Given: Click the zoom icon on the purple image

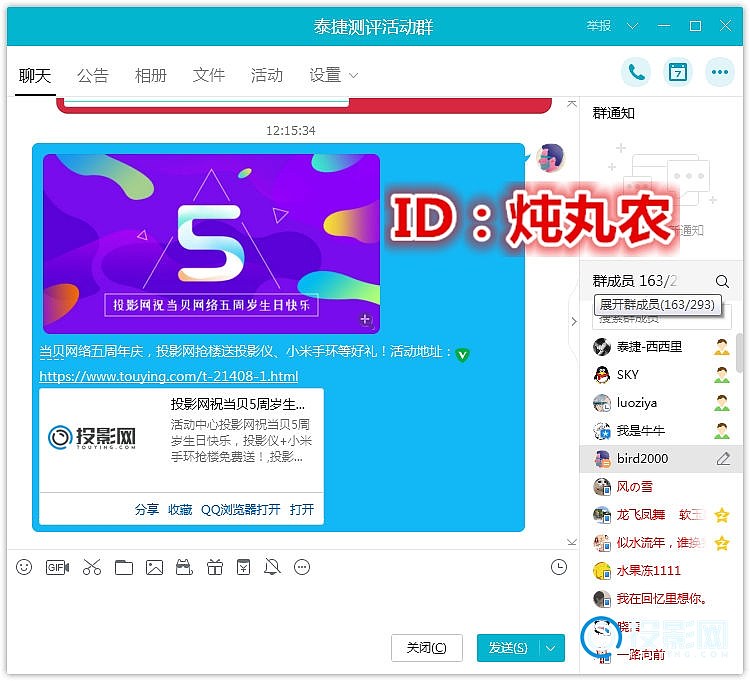Looking at the screenshot, I should 366,319.
